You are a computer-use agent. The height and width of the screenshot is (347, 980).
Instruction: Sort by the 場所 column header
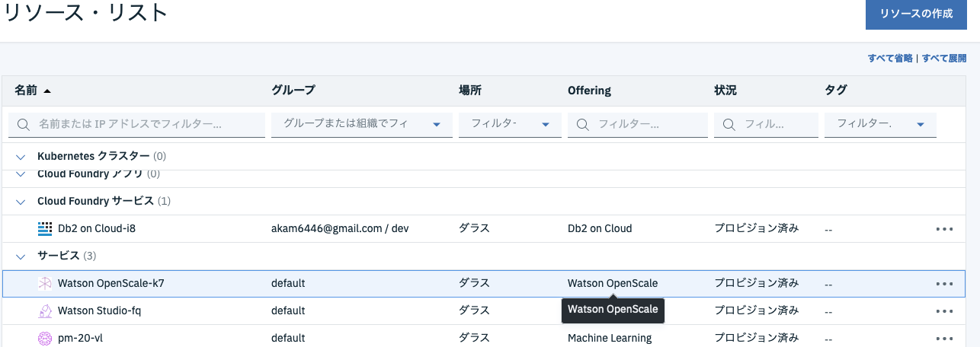pos(470,91)
